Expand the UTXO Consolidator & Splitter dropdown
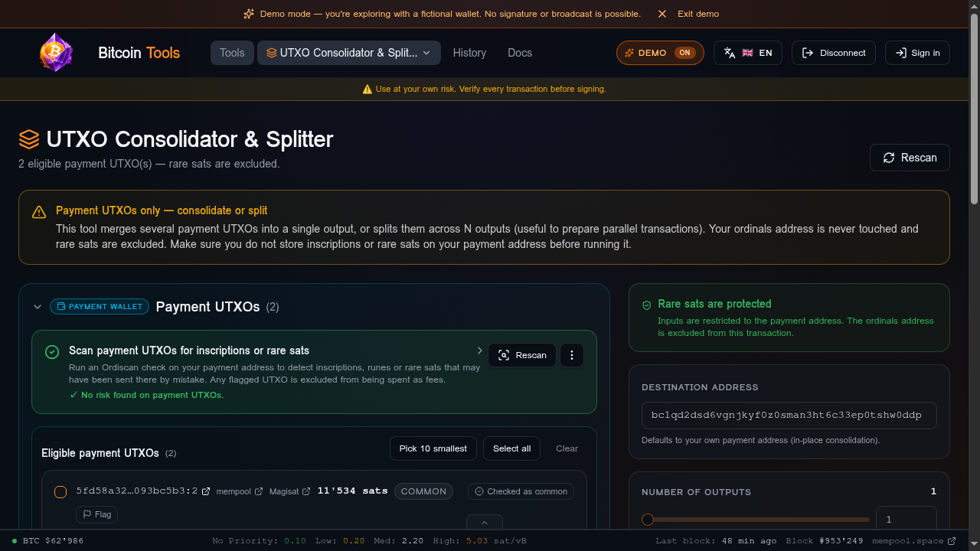Image resolution: width=980 pixels, height=551 pixels. click(349, 53)
